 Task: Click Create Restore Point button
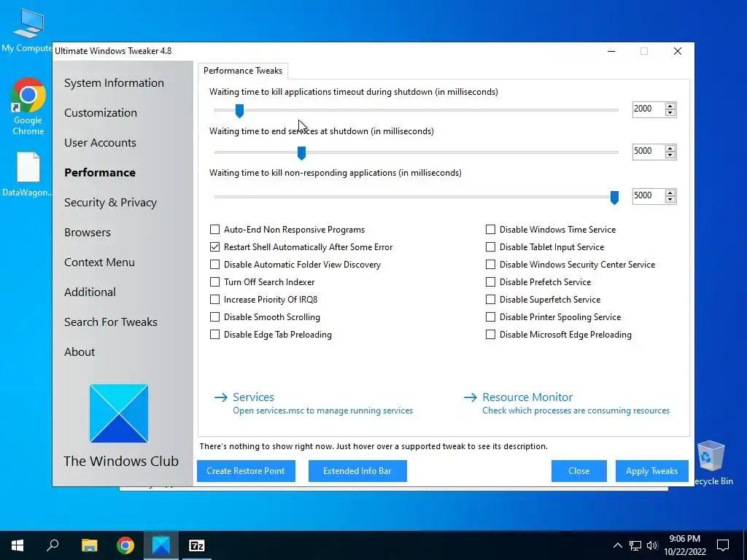(x=246, y=471)
